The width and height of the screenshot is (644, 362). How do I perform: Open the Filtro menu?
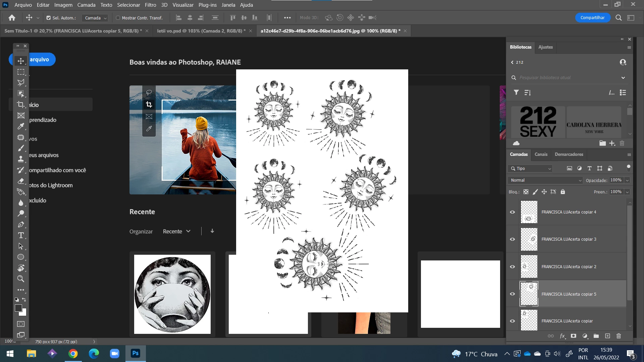tap(150, 5)
